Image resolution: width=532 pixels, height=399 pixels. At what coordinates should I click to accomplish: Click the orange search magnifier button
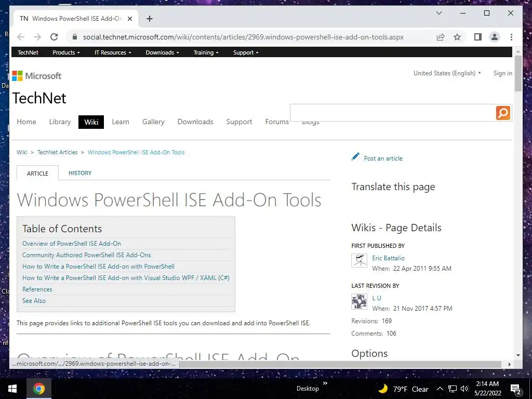click(x=503, y=113)
